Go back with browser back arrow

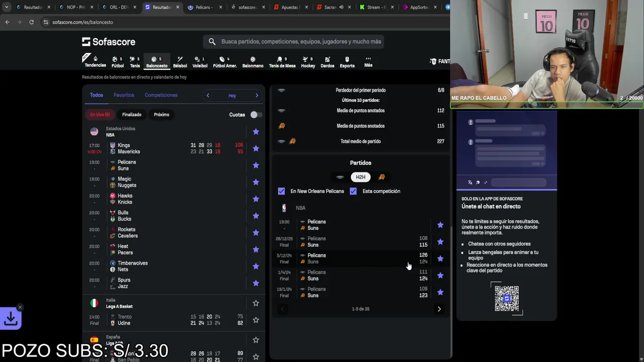(x=7, y=22)
